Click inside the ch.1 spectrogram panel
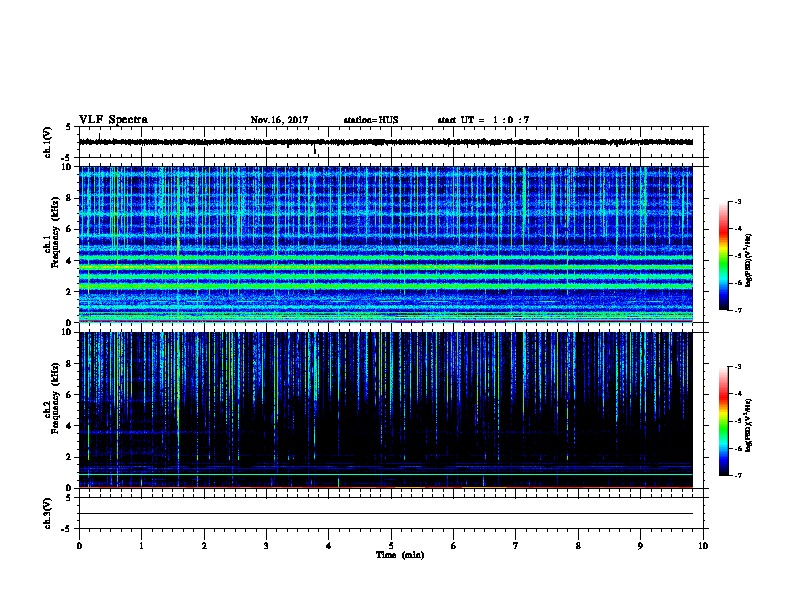Viewport: 792px width, 612px height. 385,244
